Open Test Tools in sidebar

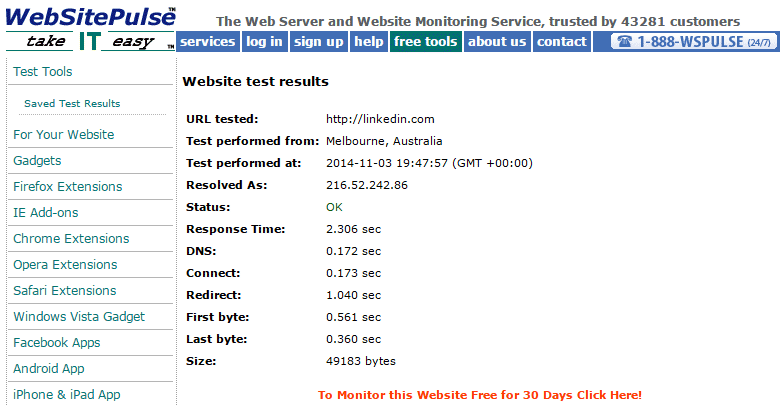[43, 72]
